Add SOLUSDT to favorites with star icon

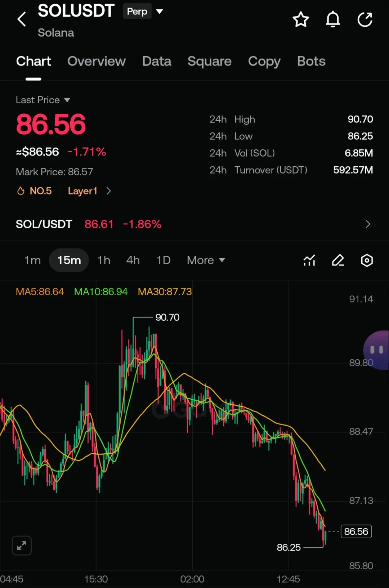301,19
